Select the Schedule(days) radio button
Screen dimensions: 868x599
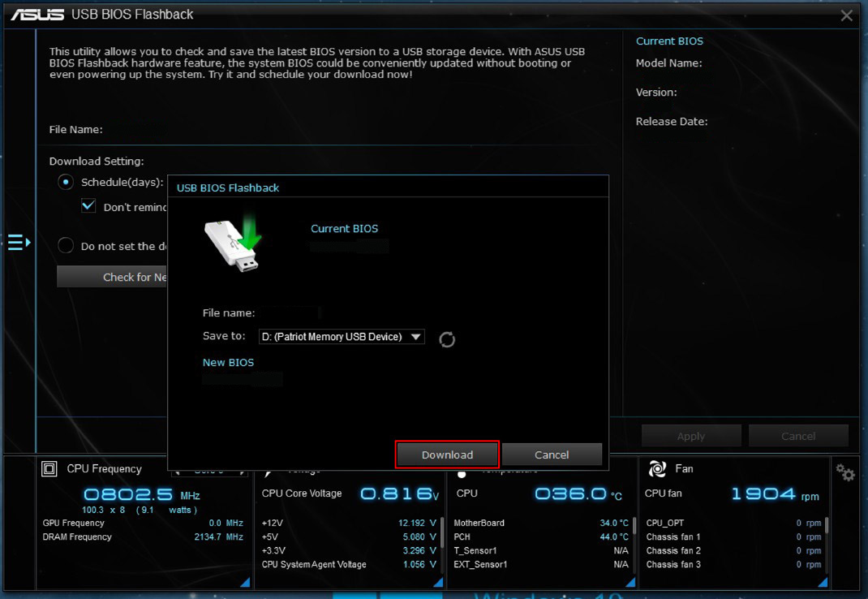pos(66,182)
